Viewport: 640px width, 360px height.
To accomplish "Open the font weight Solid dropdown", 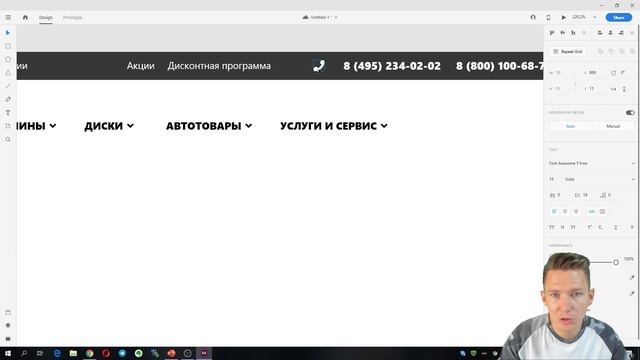I will [599, 179].
